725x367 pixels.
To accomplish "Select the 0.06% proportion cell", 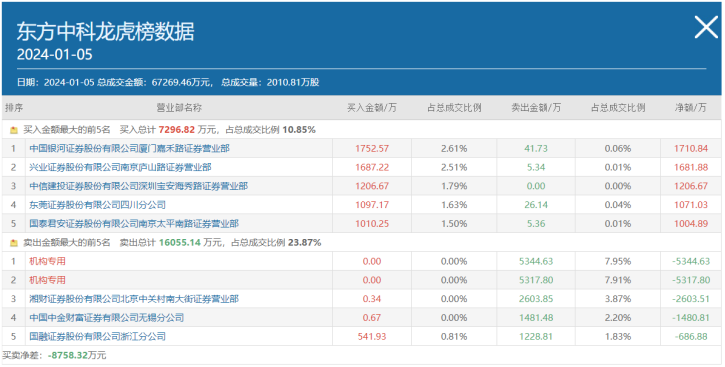I will 618,148.
